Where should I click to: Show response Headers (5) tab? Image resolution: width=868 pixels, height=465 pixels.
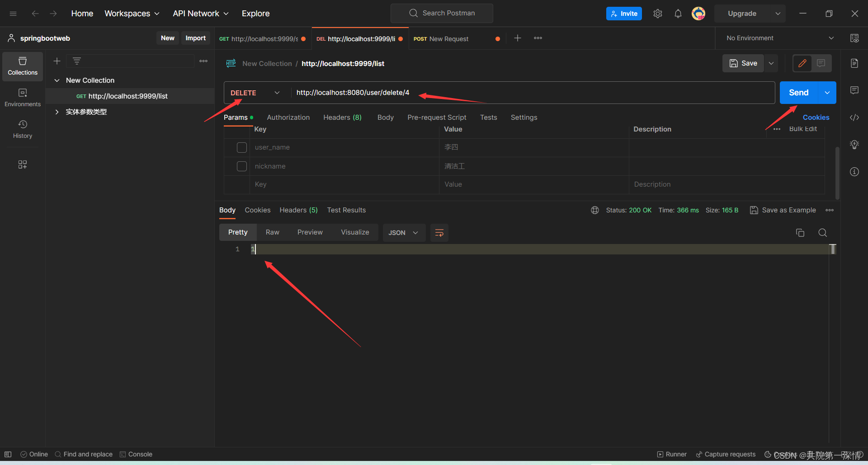tap(298, 210)
